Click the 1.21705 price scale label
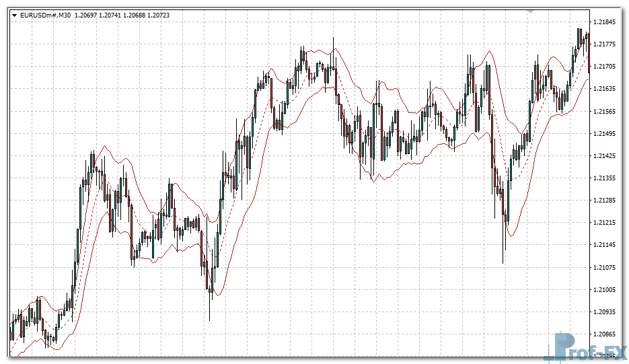Screen dimensions: 629x364 tap(607, 67)
